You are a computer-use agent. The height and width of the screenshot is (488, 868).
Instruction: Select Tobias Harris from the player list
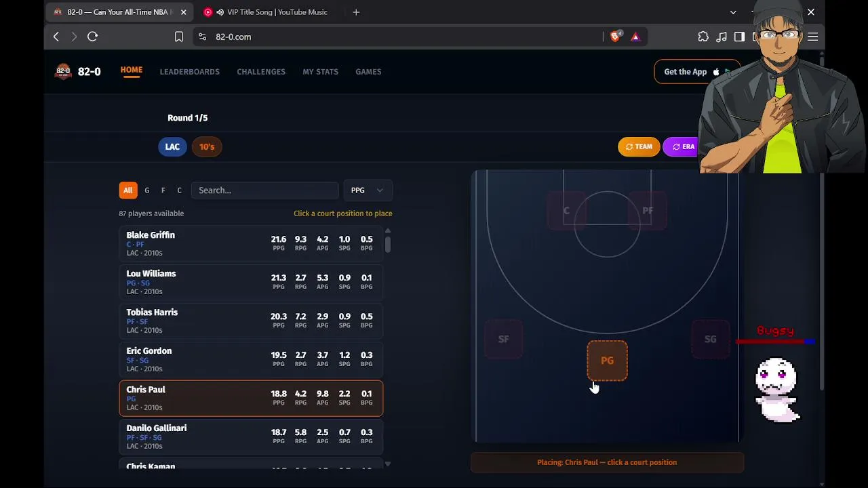tap(251, 321)
